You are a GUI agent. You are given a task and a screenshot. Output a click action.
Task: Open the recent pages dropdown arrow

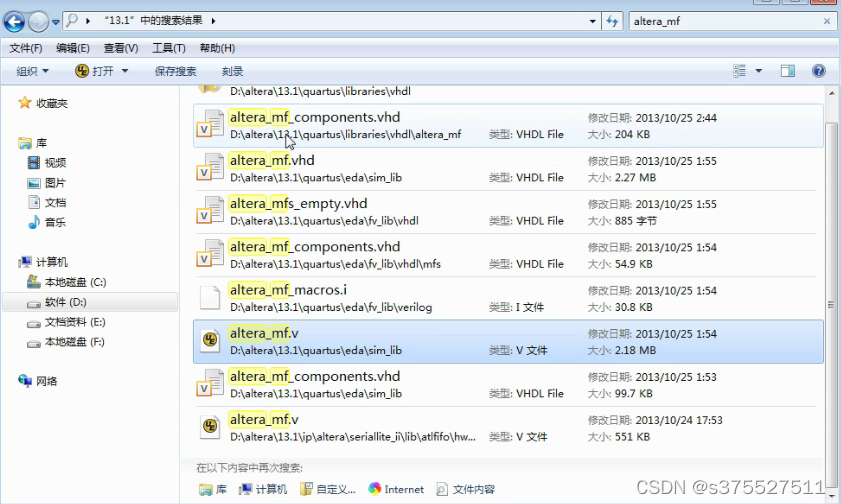click(x=55, y=23)
